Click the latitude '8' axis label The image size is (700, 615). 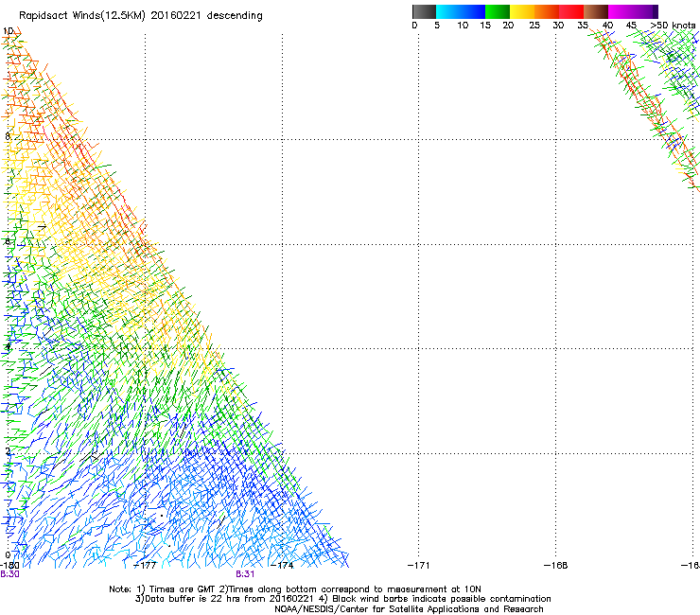click(x=8, y=136)
